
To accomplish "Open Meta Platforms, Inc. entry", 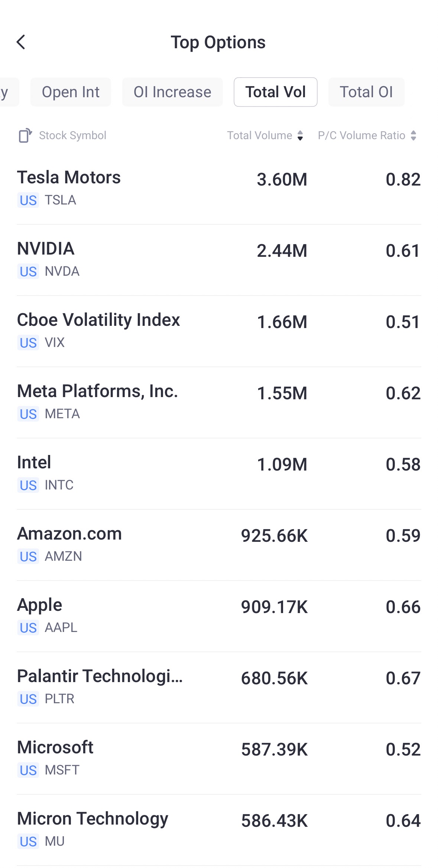I will (x=219, y=402).
